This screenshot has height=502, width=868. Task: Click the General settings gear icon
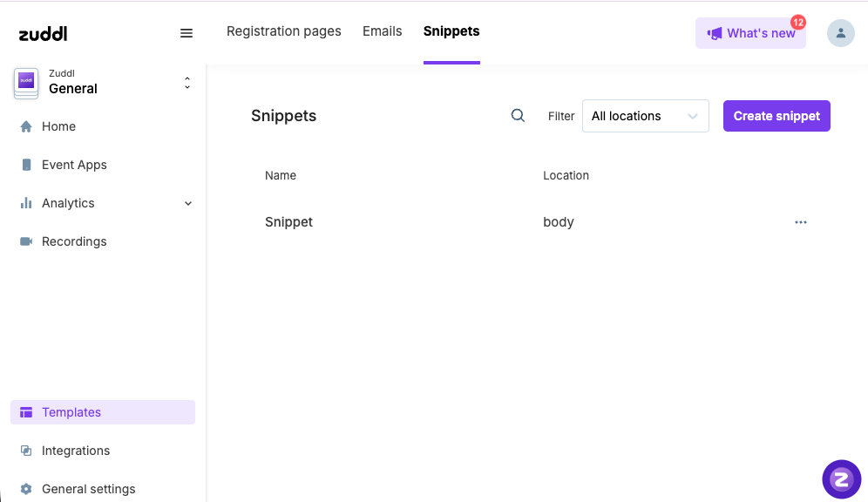tap(27, 489)
